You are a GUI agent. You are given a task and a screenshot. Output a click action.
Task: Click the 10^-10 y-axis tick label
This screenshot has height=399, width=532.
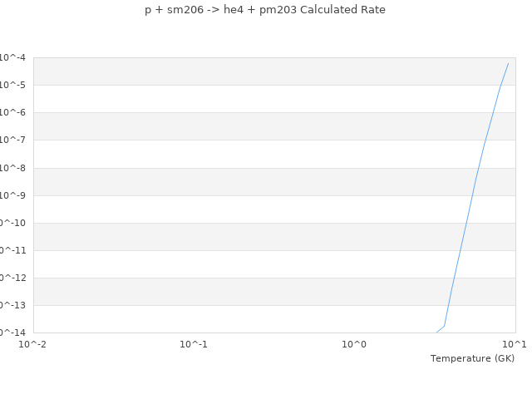pos(12,223)
